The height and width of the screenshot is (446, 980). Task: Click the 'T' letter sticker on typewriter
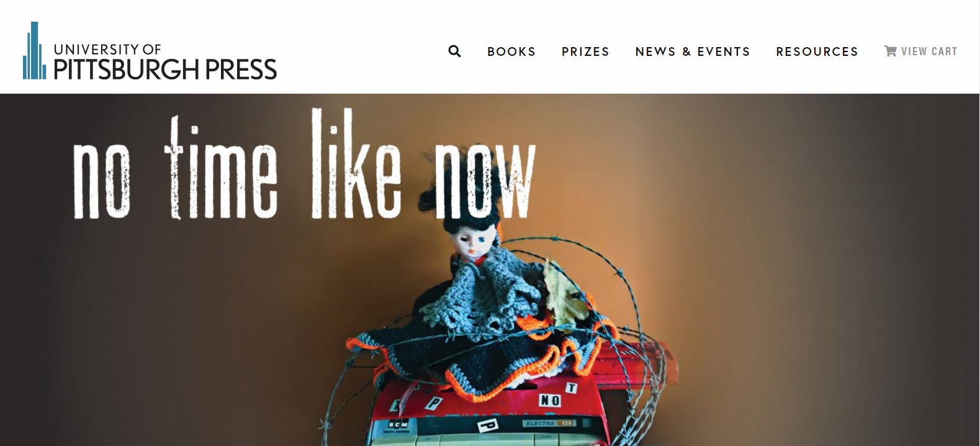point(571,388)
